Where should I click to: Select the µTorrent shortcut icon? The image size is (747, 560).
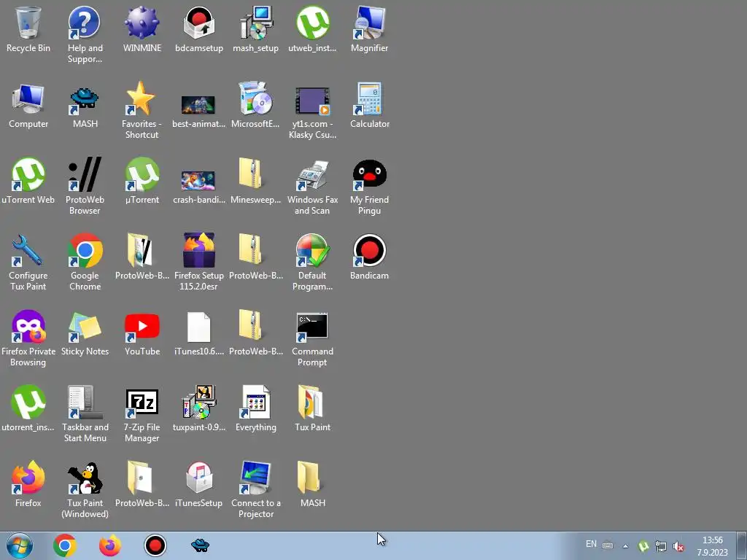[x=142, y=174]
